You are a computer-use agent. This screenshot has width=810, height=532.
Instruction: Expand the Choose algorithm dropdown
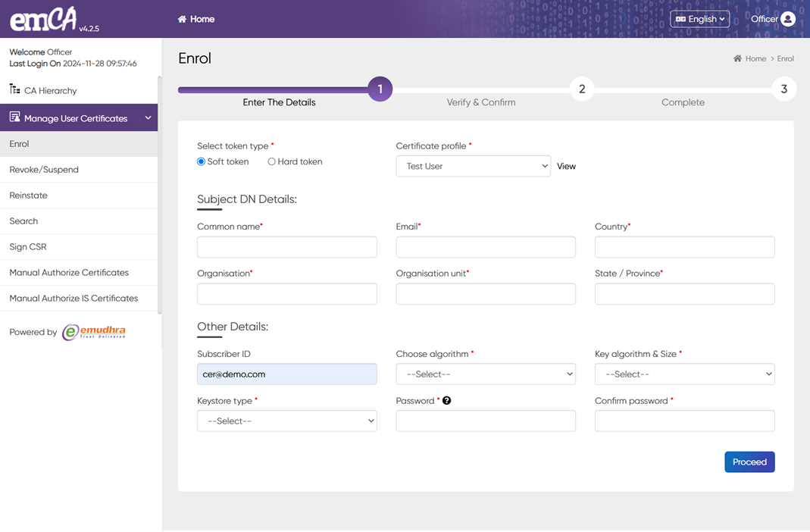(x=485, y=374)
